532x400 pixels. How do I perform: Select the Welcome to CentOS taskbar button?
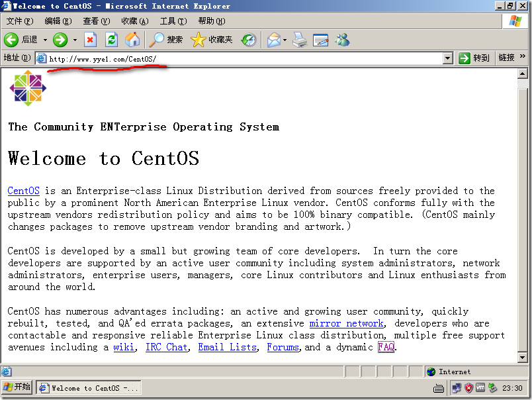point(88,388)
